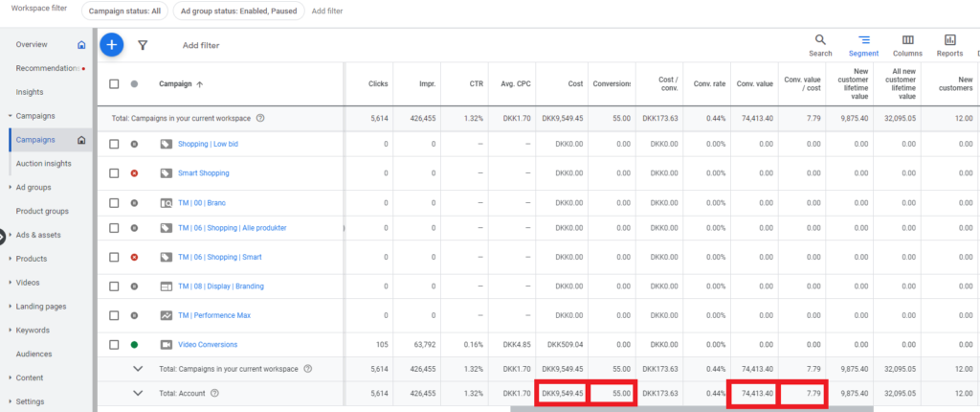This screenshot has height=412, width=980.
Task: Select the Video Conversions campaign checkbox
Action: [114, 344]
